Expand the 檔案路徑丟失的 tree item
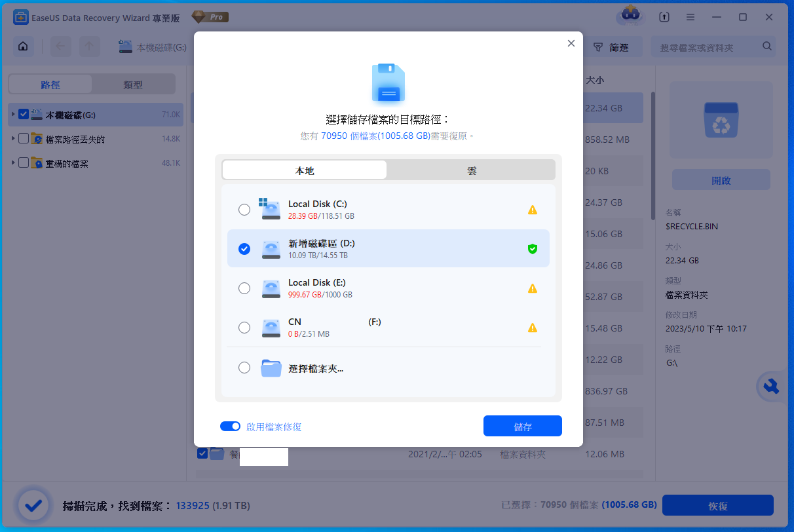This screenshot has height=532, width=794. click(12, 138)
